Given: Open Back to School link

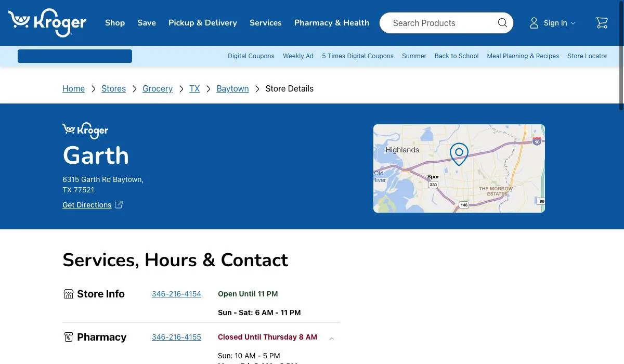Looking at the screenshot, I should (x=457, y=56).
